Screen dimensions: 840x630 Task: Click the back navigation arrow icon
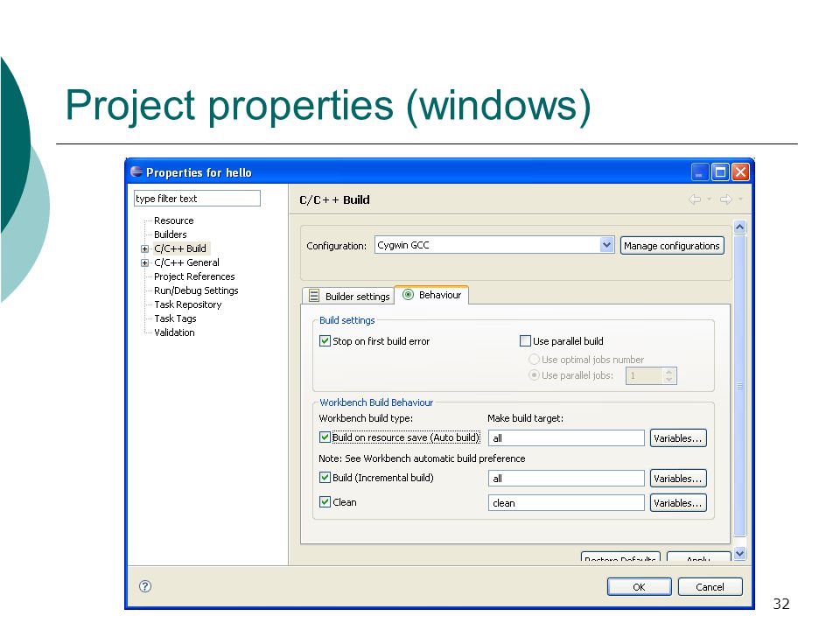pyautogui.click(x=695, y=199)
